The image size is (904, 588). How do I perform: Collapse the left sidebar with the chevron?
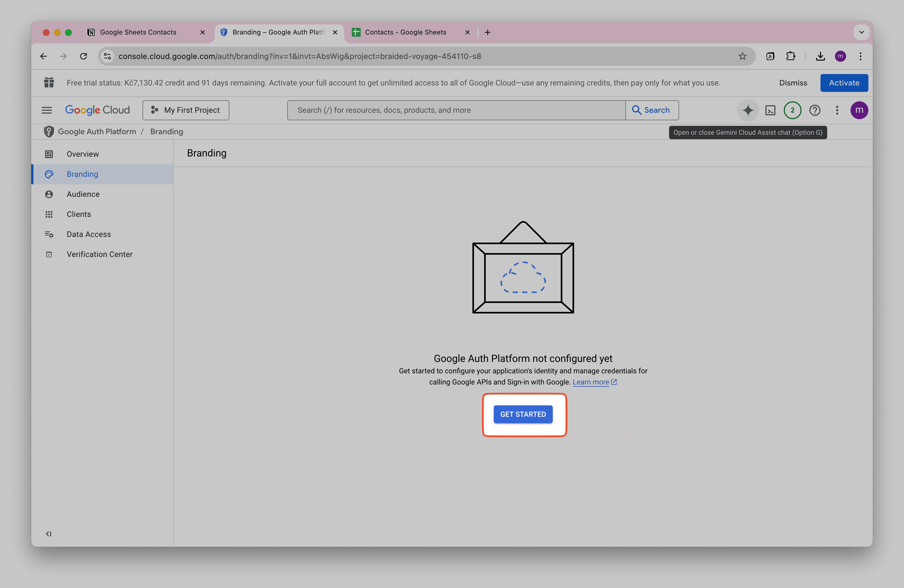(49, 533)
